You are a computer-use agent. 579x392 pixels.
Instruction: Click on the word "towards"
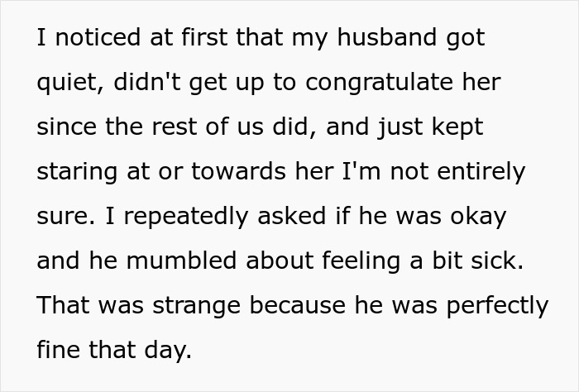[x=238, y=171]
